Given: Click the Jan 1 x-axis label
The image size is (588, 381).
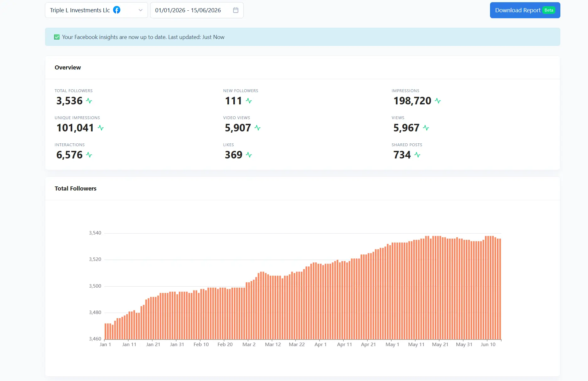Looking at the screenshot, I should click(x=105, y=345).
